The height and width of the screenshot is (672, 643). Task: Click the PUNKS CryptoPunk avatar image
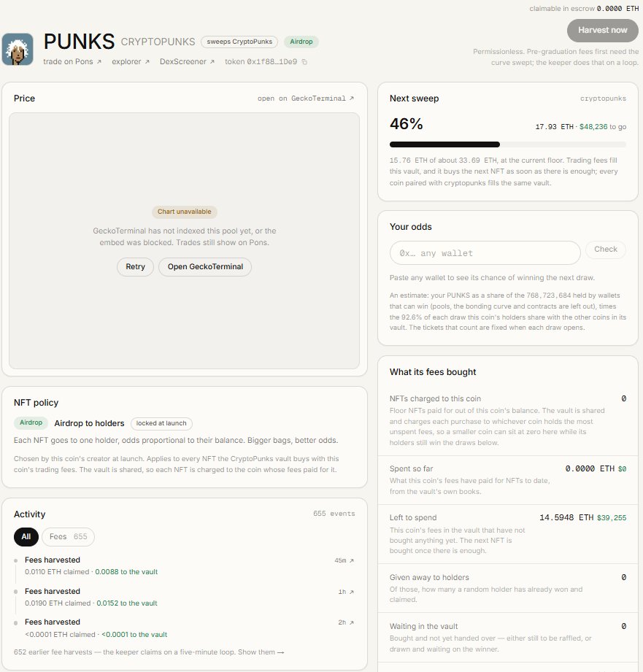click(x=18, y=50)
